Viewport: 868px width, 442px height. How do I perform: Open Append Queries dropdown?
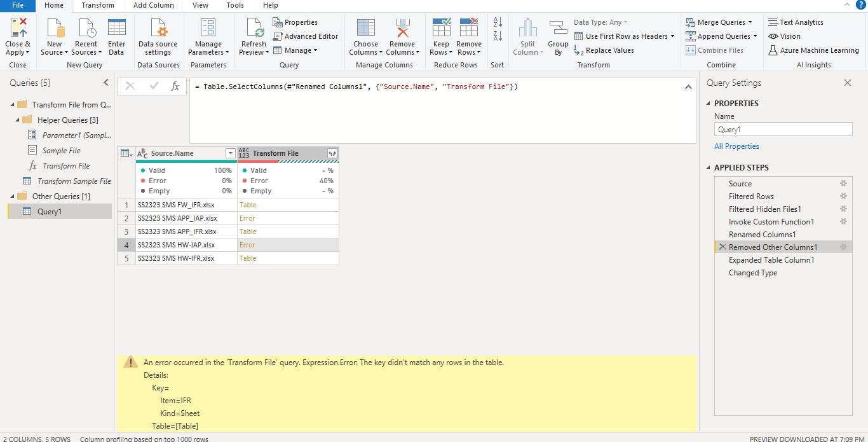coord(756,36)
